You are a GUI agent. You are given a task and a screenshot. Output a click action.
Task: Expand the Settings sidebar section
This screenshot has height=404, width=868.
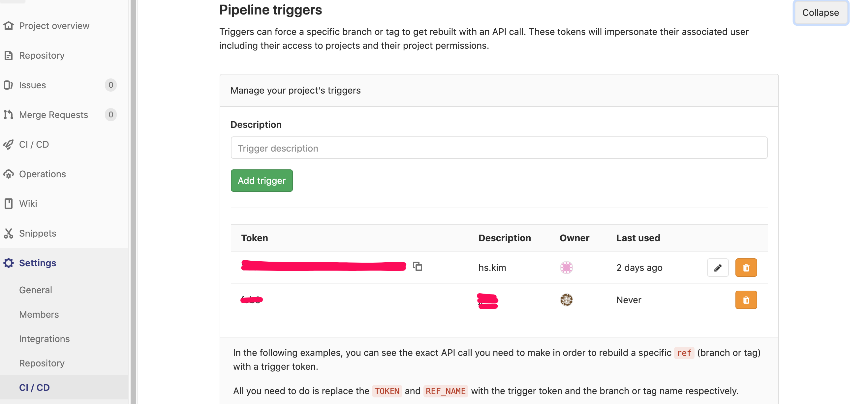pyautogui.click(x=37, y=263)
